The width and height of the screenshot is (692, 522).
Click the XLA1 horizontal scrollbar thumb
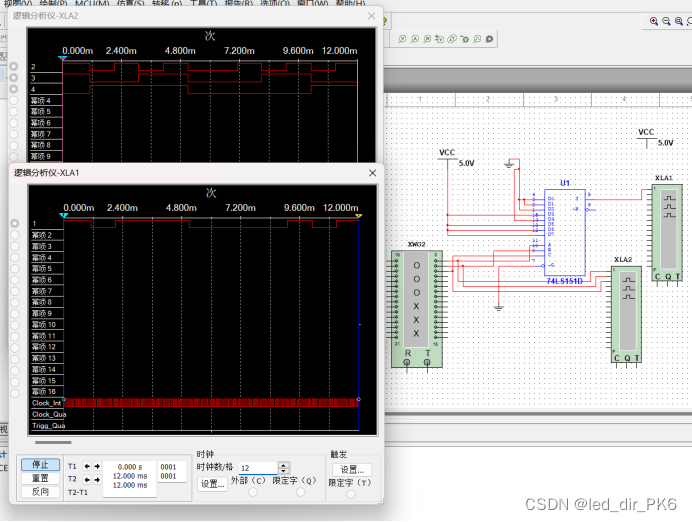tap(53, 442)
